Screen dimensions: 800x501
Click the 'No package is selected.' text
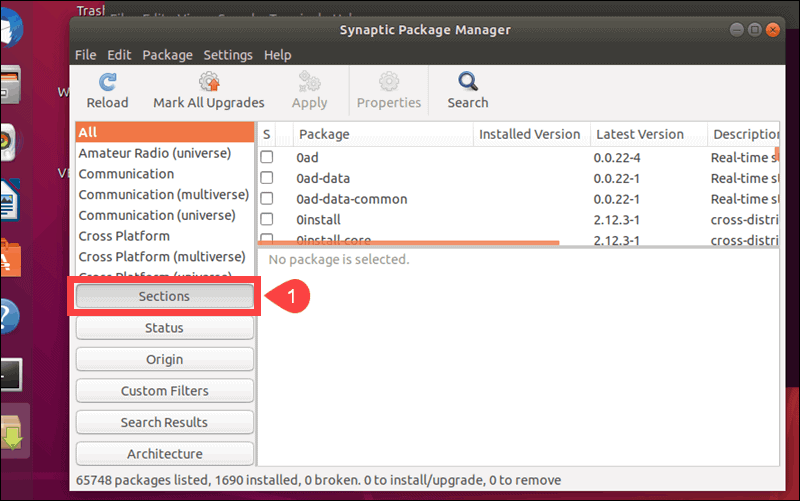coord(339,260)
